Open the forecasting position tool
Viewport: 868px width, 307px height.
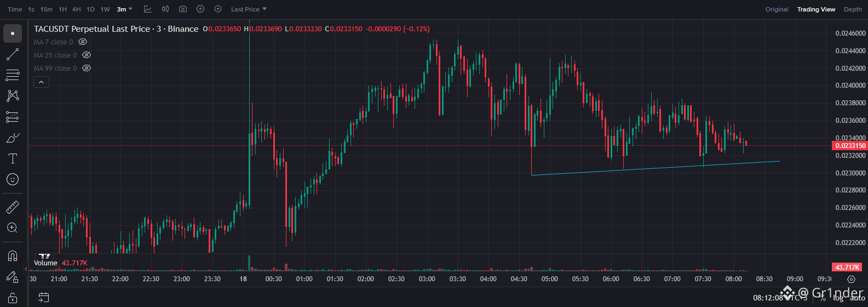tap(13, 117)
